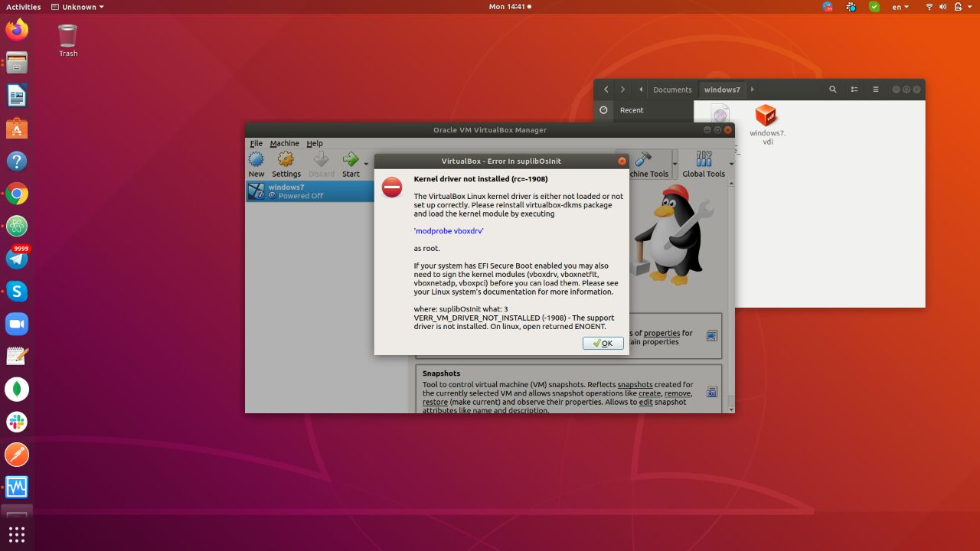This screenshot has width=980, height=551.
Task: Open the Files hamburger menu
Action: (x=876, y=90)
